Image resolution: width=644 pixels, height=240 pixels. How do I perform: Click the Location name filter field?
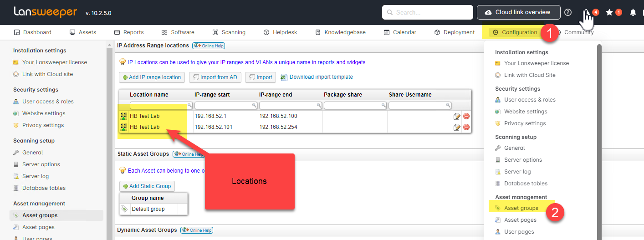coord(161,105)
